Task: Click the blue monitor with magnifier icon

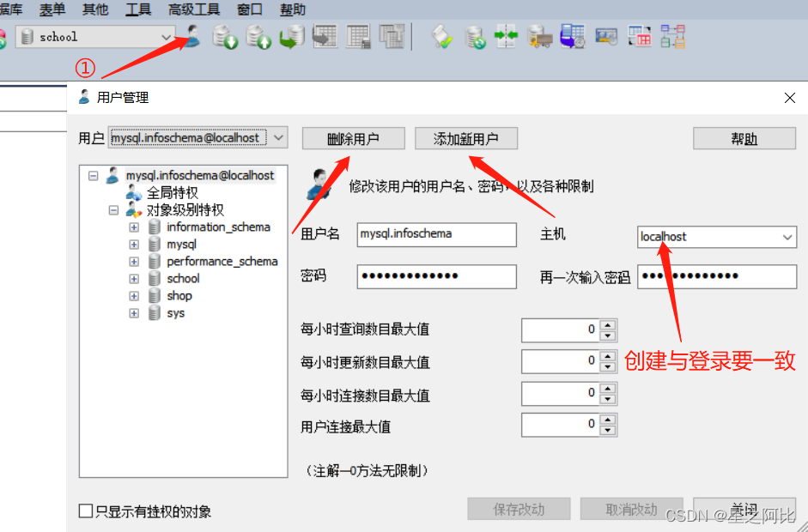Action: click(606, 37)
